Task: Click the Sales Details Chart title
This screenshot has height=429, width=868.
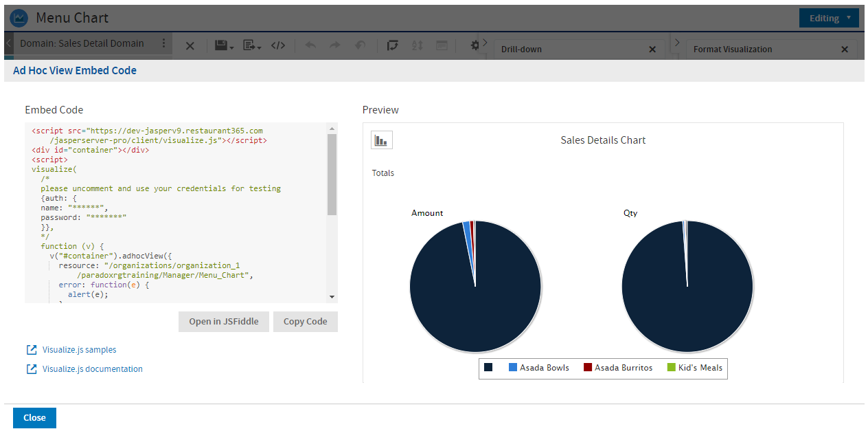Action: coord(603,140)
